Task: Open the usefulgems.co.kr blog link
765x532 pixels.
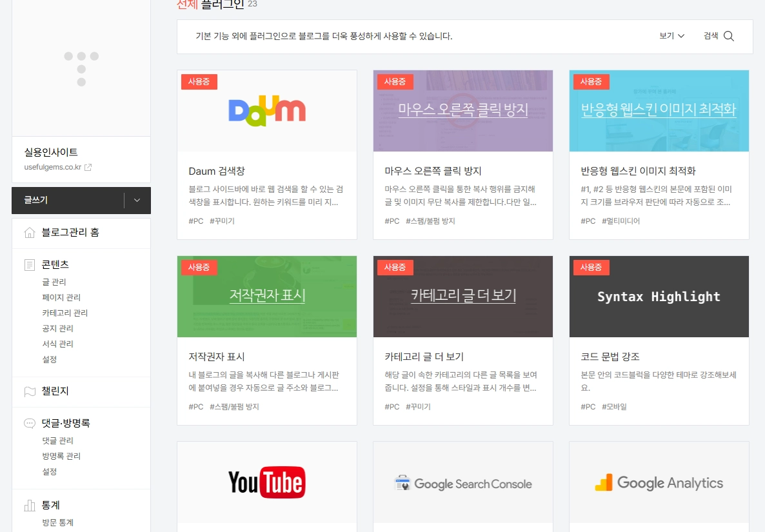Action: tap(53, 167)
